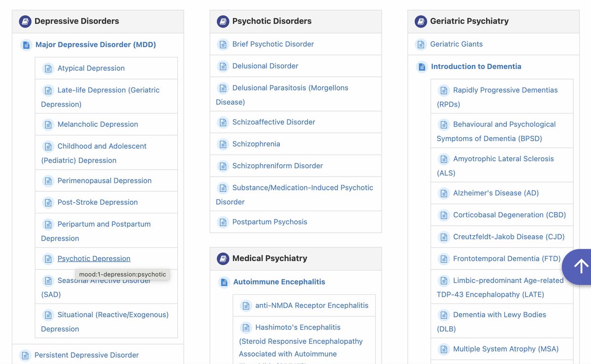The image size is (591, 364).
Task: Click the page icon next to Post-Stroke Depression
Action: coord(48,202)
